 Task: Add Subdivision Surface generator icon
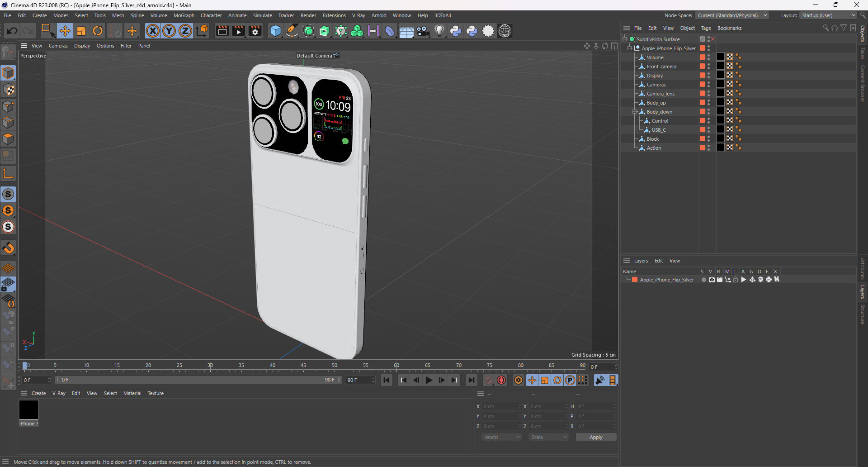pos(308,31)
